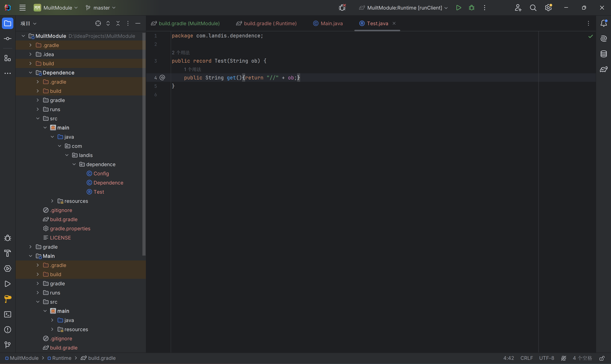Click MuiltModule breadcrumb in status bar
This screenshot has width=611, height=364.
coord(22,358)
